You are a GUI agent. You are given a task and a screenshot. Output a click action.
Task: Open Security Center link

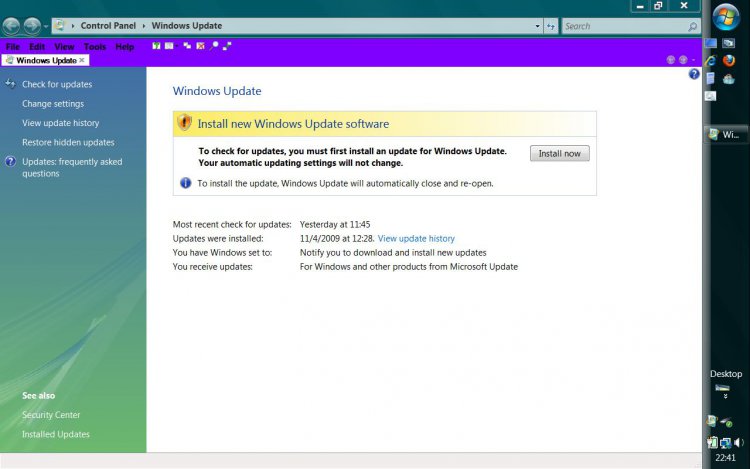click(51, 415)
